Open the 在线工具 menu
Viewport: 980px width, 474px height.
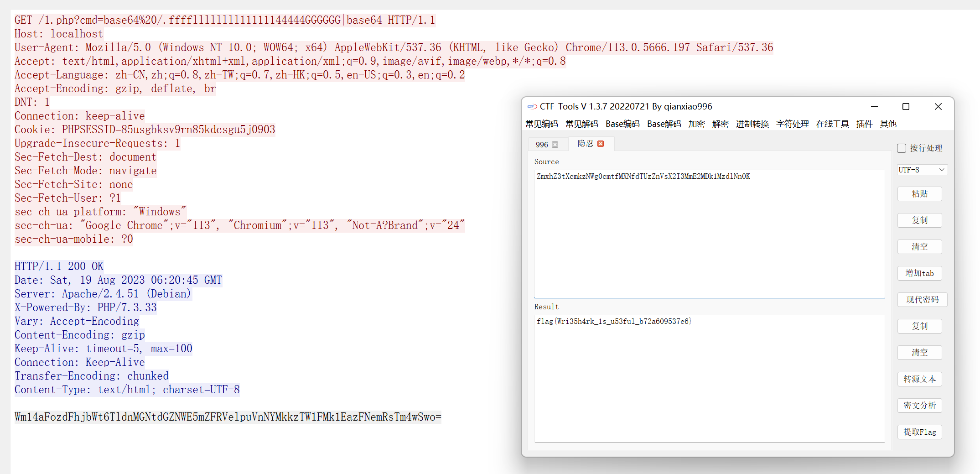(833, 124)
